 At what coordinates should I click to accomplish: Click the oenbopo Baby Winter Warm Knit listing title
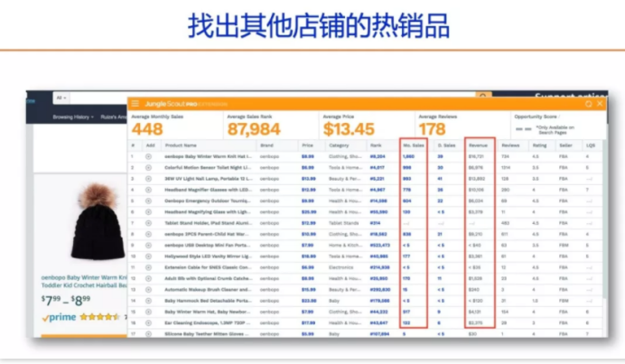tap(84, 282)
